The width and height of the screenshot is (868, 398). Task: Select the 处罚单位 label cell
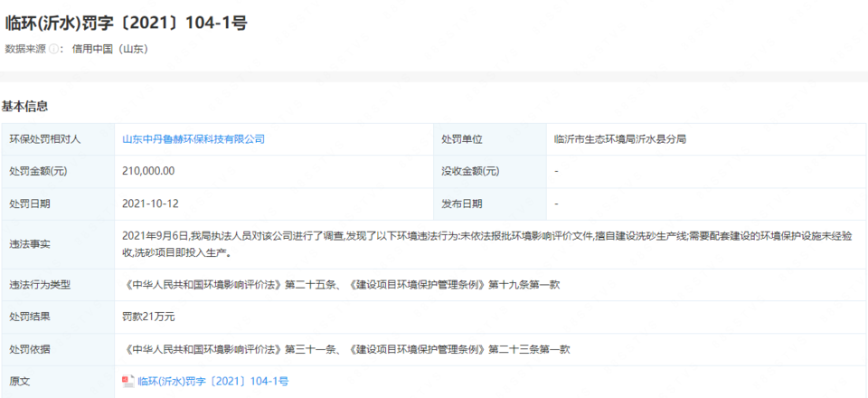pyautogui.click(x=490, y=139)
